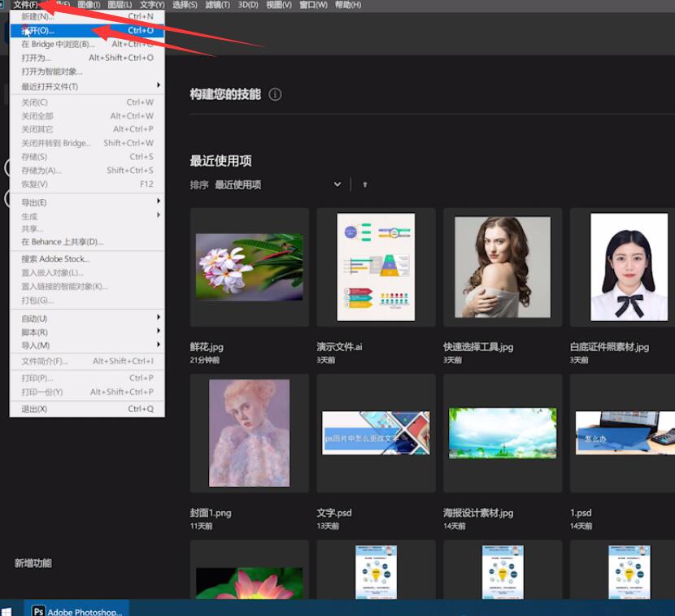Open the 帮助(H) menu
Image resolution: width=675 pixels, height=616 pixels.
tap(348, 5)
